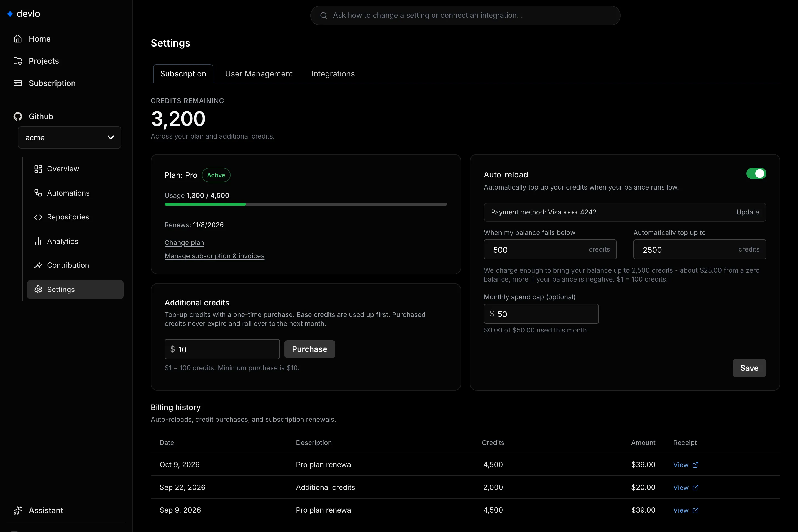Focus the search settings input box
Viewport: 798px width, 532px height.
point(465,16)
